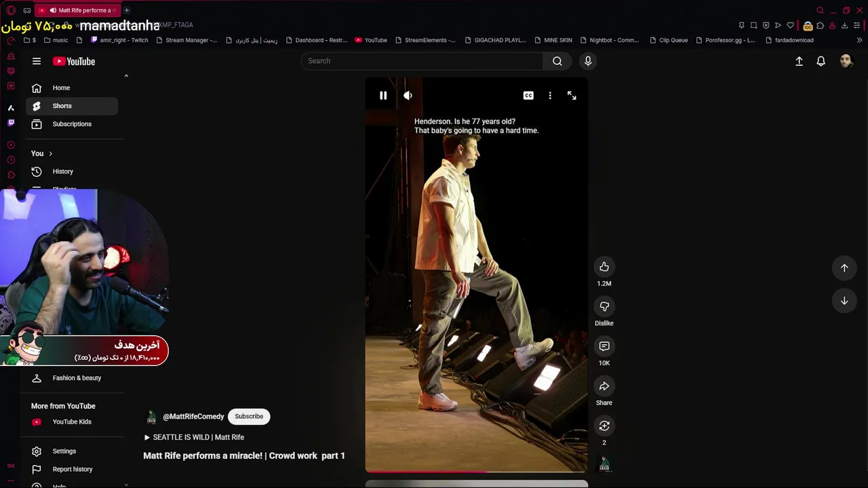Open the Short's three-dot options menu
The image size is (868, 488).
pyautogui.click(x=550, y=96)
